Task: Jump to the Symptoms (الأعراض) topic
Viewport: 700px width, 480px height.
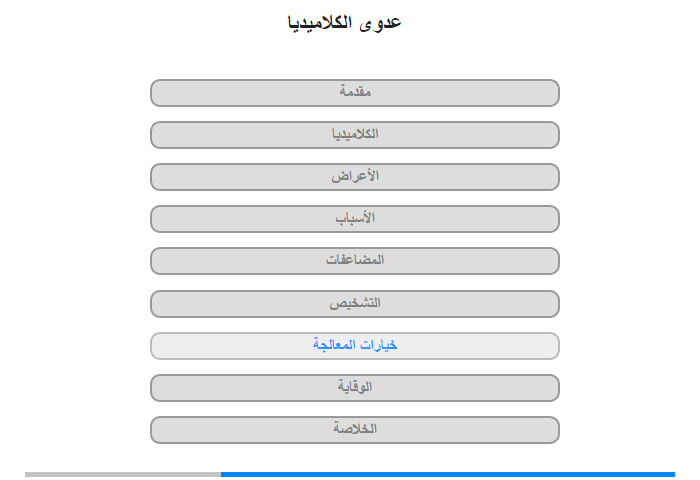Action: pyautogui.click(x=354, y=177)
